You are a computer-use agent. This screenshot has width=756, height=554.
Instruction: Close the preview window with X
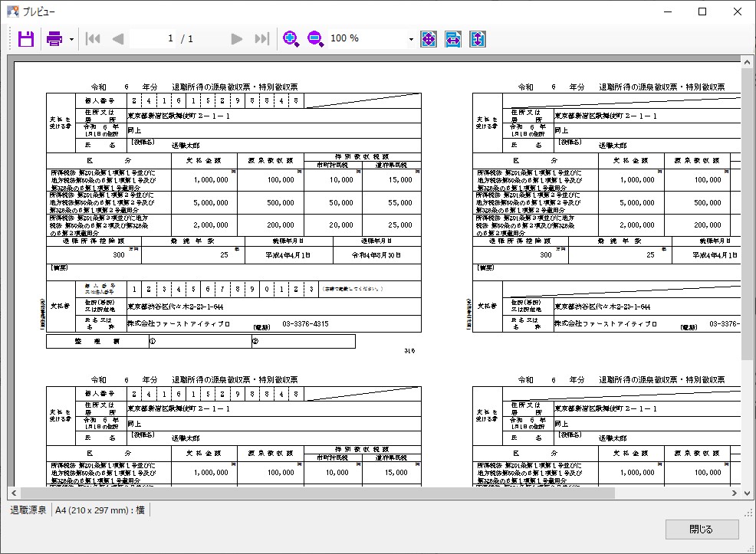click(738, 11)
